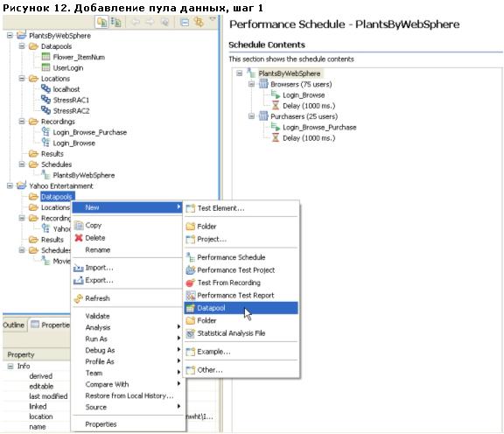Select the 'editable' property row

[41, 386]
